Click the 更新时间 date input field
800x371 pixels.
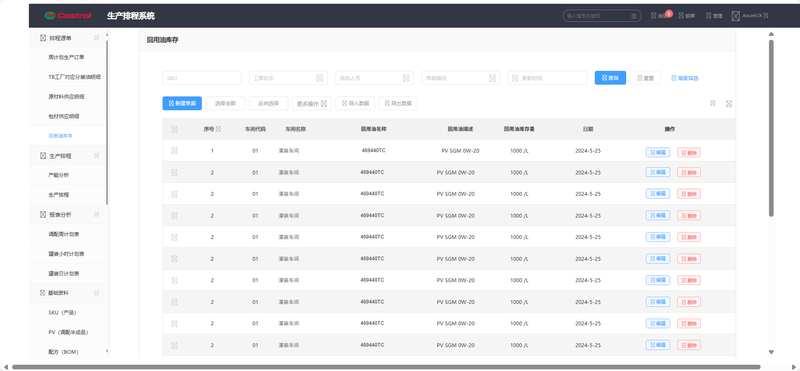(x=547, y=78)
